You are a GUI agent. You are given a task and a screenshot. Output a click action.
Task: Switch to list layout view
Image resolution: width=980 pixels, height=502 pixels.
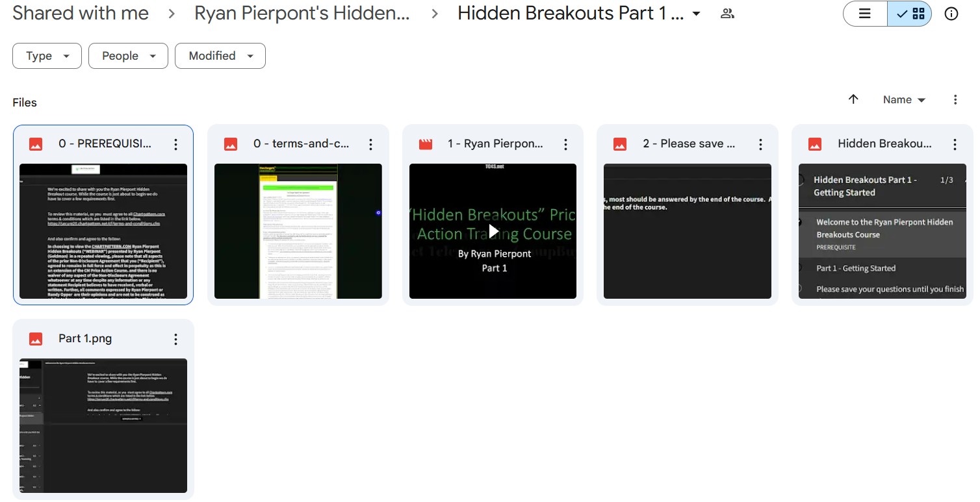[865, 14]
